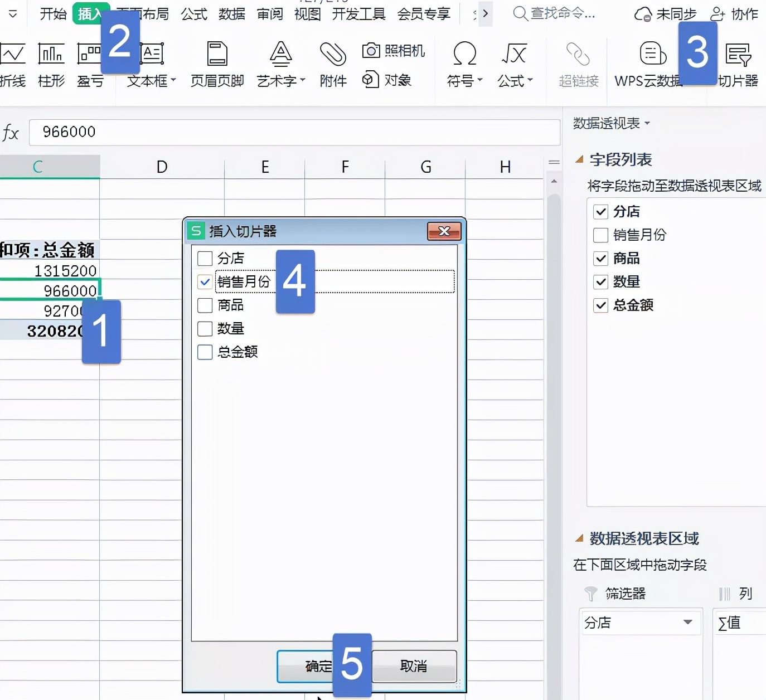Tick 分店 in the slicer dialog
This screenshot has width=766, height=700.
pos(205,258)
